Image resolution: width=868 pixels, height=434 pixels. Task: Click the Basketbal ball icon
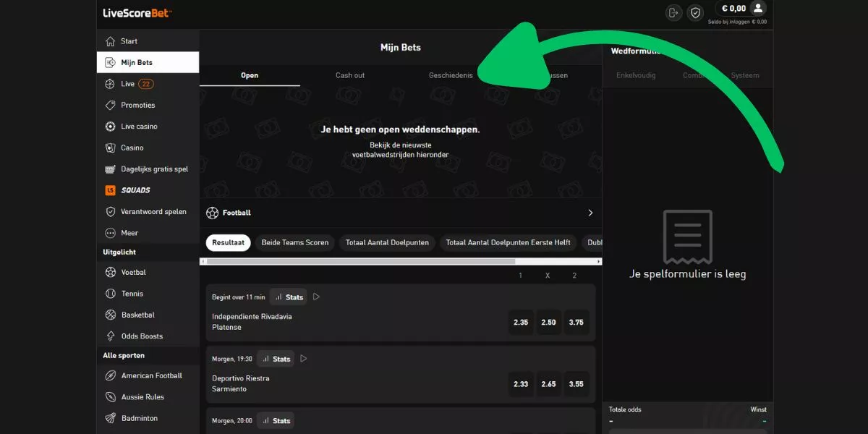pyautogui.click(x=110, y=315)
